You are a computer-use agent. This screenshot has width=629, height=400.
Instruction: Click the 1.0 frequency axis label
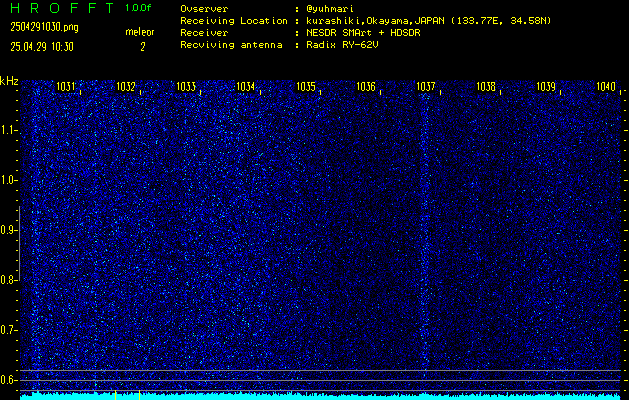coord(8,180)
